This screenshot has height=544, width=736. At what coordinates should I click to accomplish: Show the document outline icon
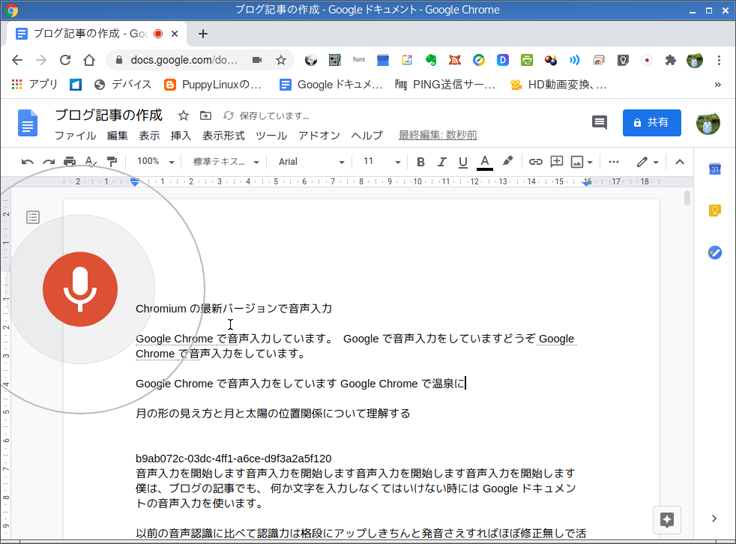point(33,217)
